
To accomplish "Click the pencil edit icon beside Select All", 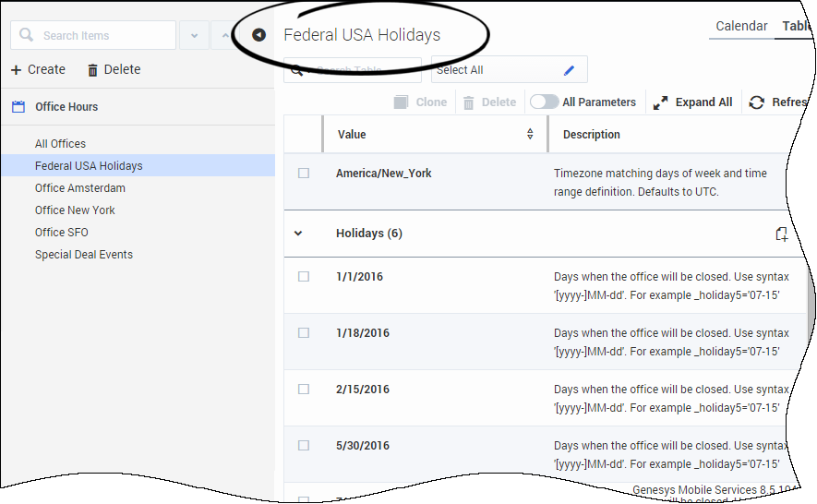I will (x=570, y=70).
